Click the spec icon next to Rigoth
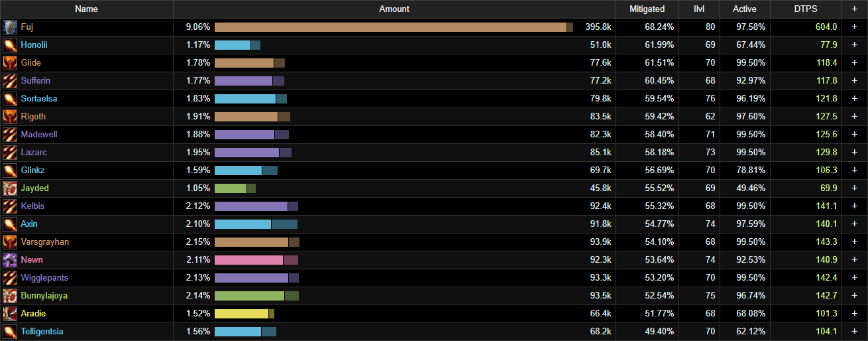Viewport: 868px width, 341px height. tap(10, 117)
